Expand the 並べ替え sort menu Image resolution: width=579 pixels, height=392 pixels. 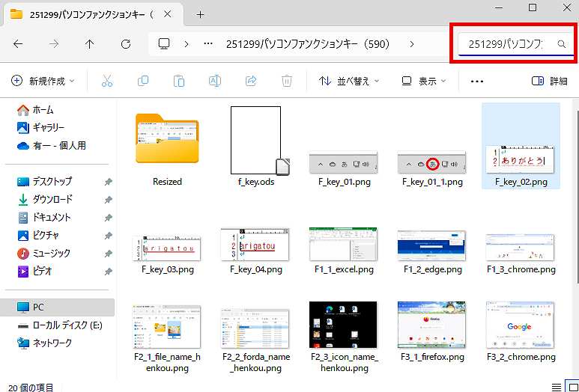tap(349, 81)
